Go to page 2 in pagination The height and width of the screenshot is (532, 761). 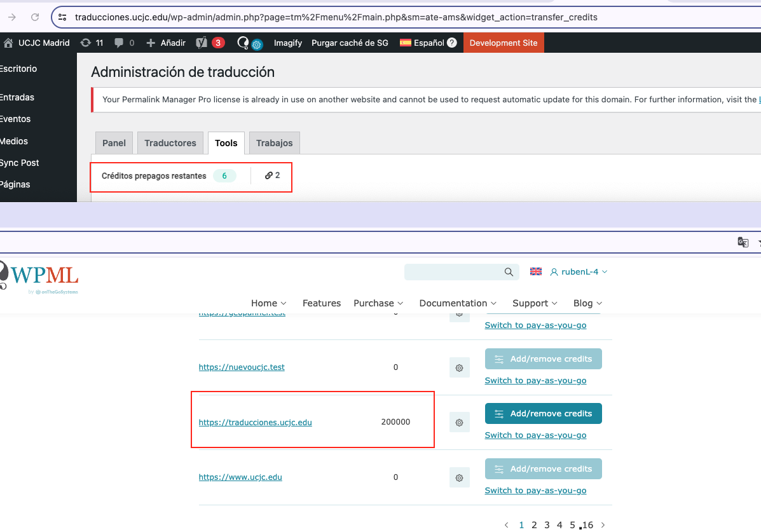point(534,525)
